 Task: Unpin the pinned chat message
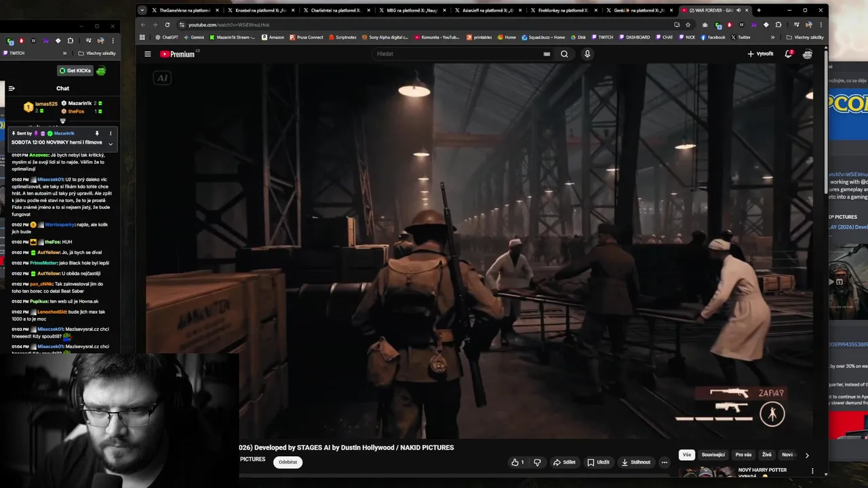[97, 134]
